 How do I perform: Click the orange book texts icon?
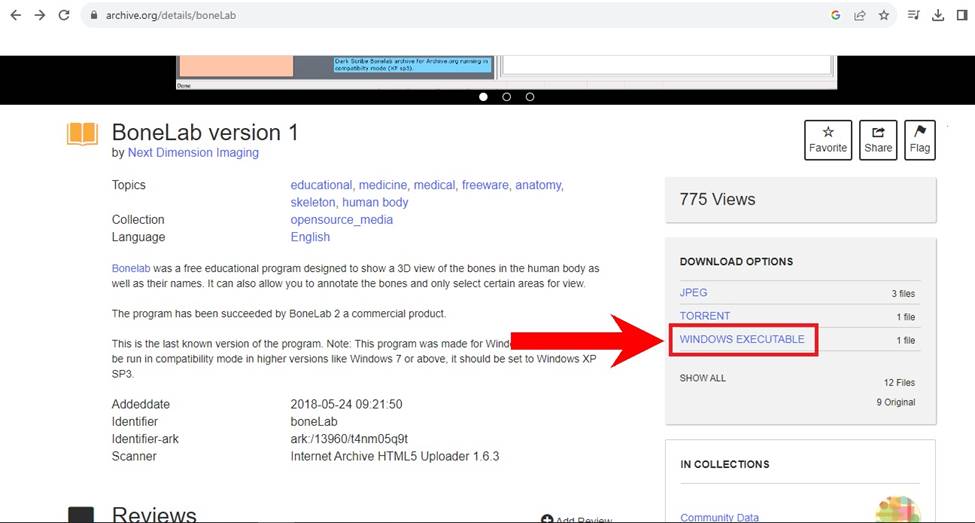(82, 134)
